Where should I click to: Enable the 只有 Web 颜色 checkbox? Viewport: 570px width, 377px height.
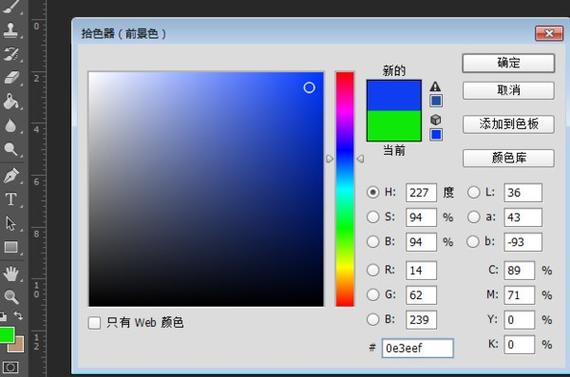coord(95,322)
